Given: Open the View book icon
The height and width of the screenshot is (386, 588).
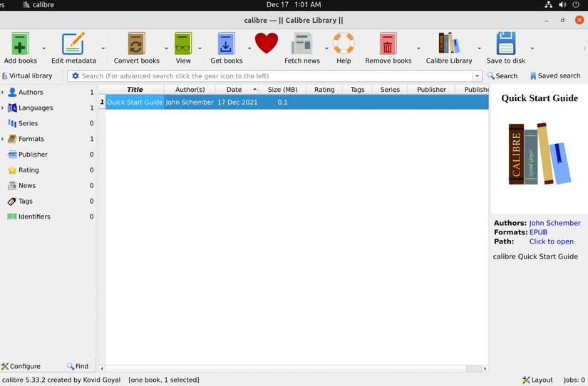Looking at the screenshot, I should [183, 43].
